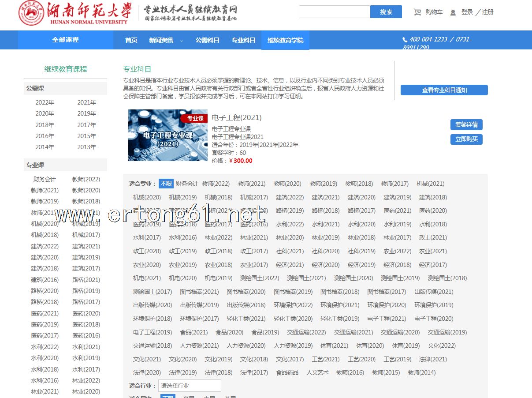Click the Hunan Normal University logo
Screen dimensions: 532x398
(x=75, y=13)
